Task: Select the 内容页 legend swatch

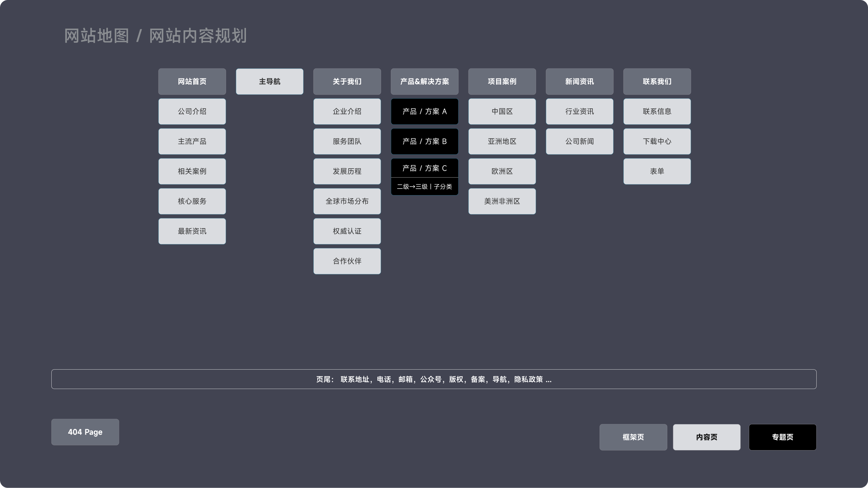Action: pos(706,437)
